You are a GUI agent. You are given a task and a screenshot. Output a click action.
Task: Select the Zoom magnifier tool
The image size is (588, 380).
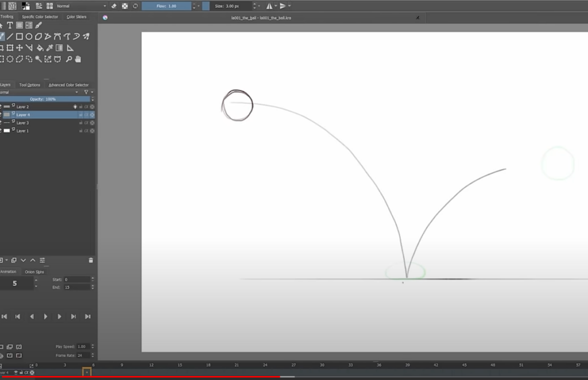tap(68, 59)
